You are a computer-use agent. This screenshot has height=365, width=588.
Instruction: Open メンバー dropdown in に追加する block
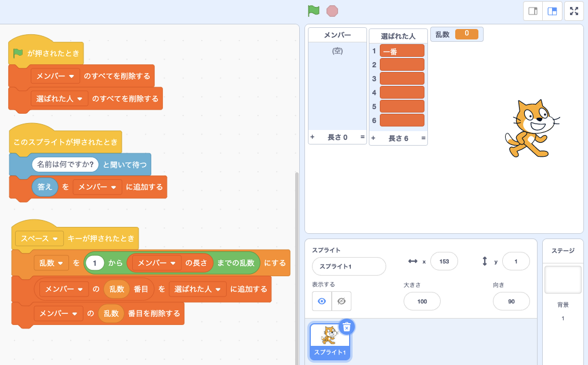[97, 187]
